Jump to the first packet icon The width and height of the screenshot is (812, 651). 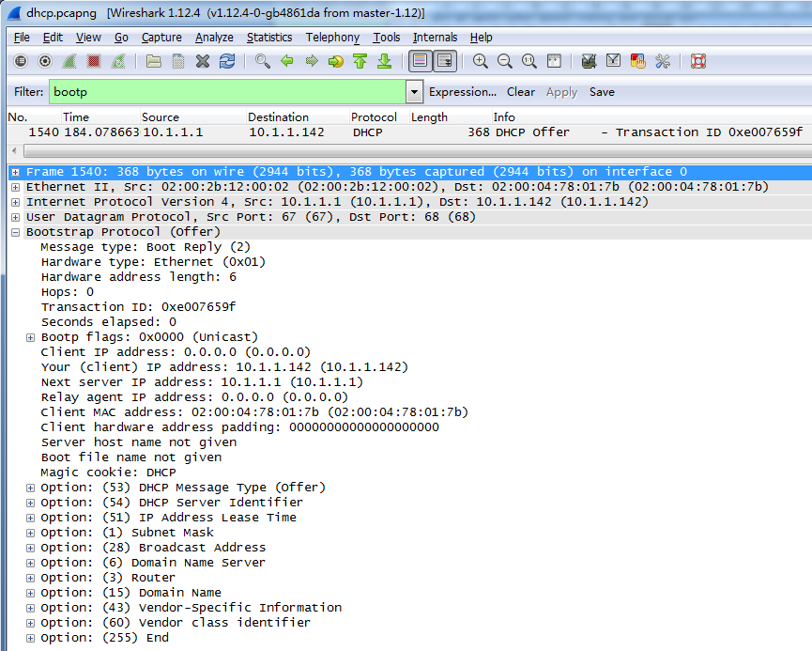pos(360,61)
